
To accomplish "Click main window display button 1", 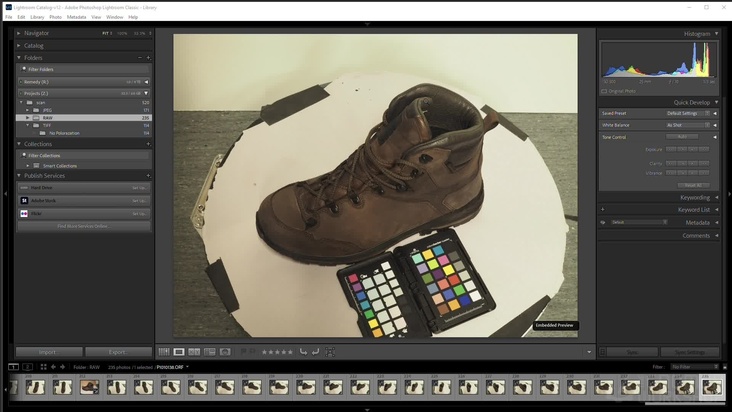I will click(14, 367).
